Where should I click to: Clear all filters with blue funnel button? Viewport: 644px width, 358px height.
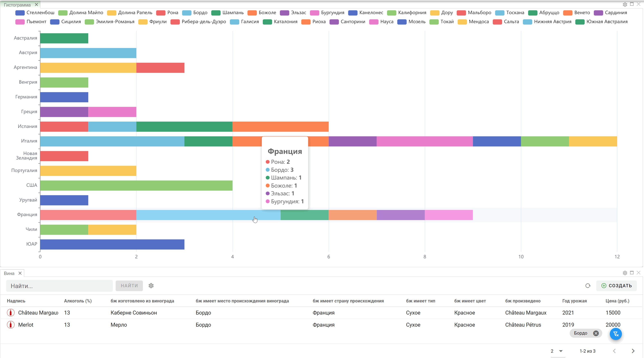616,334
